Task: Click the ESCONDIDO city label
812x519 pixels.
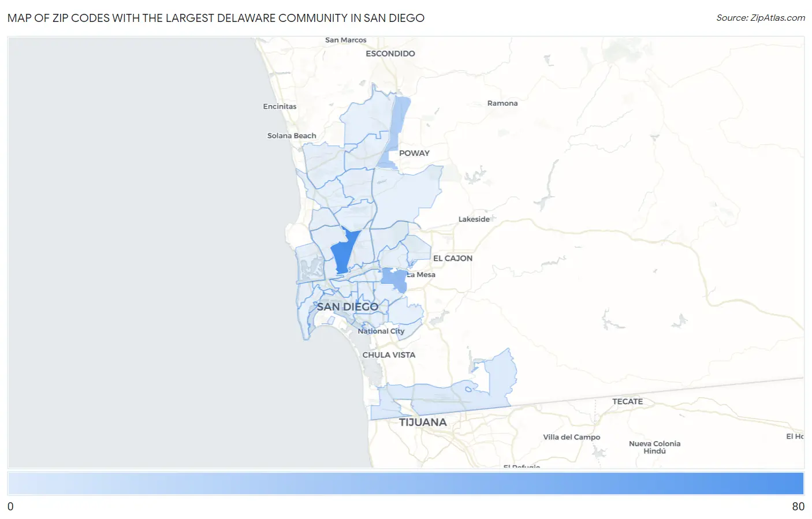Action: tap(390, 54)
